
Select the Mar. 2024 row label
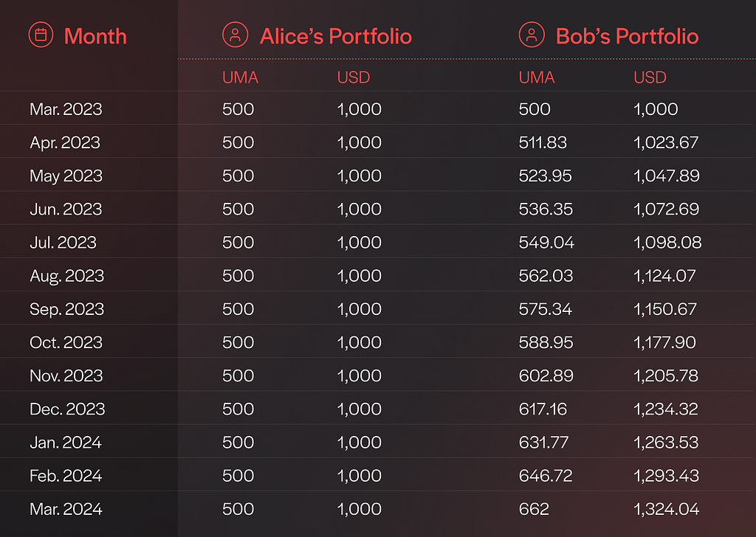pyautogui.click(x=66, y=509)
